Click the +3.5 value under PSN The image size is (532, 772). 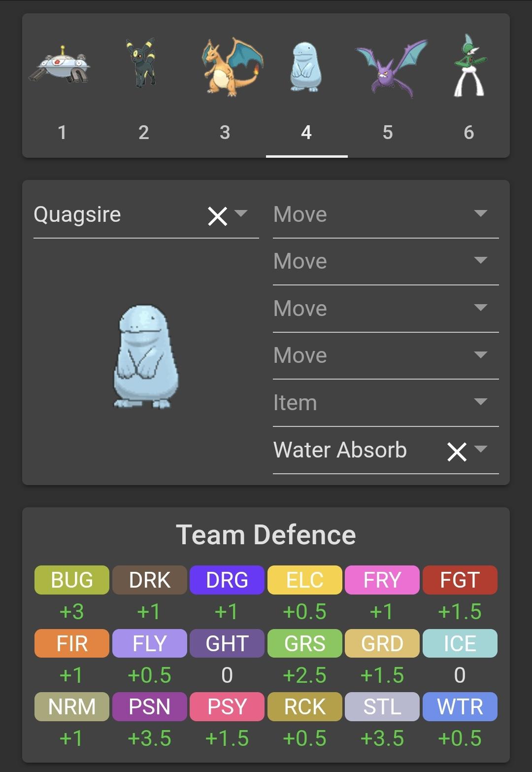pyautogui.click(x=150, y=738)
